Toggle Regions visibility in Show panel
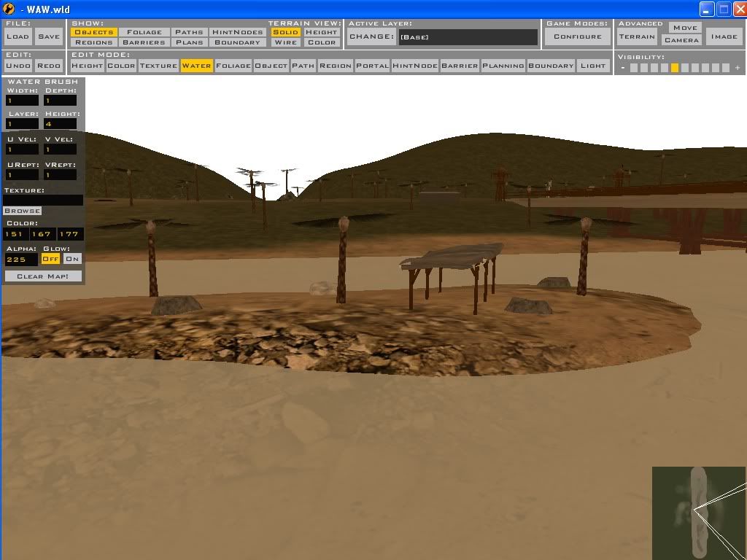The width and height of the screenshot is (747, 560). (94, 42)
